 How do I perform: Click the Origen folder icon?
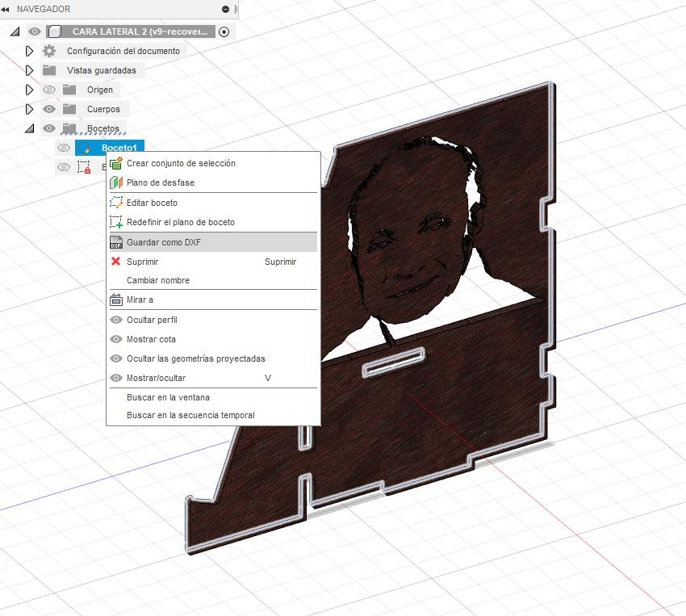tap(69, 90)
